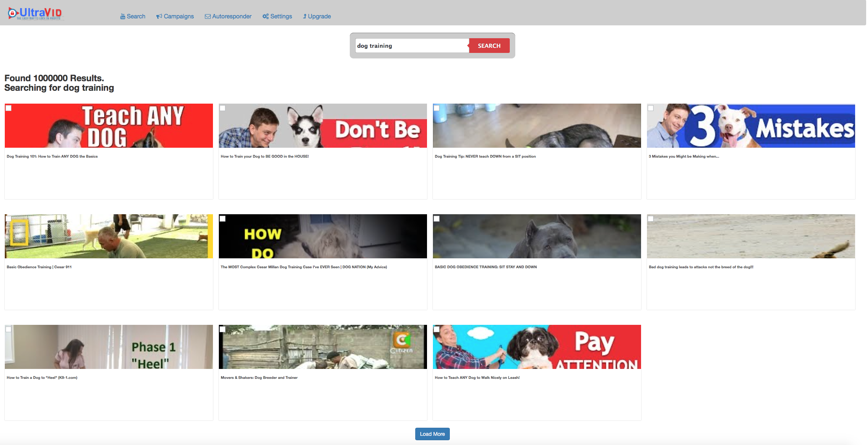The image size is (868, 445).
Task: Tick checkbox on Pay Attention leash video
Action: [x=437, y=329]
